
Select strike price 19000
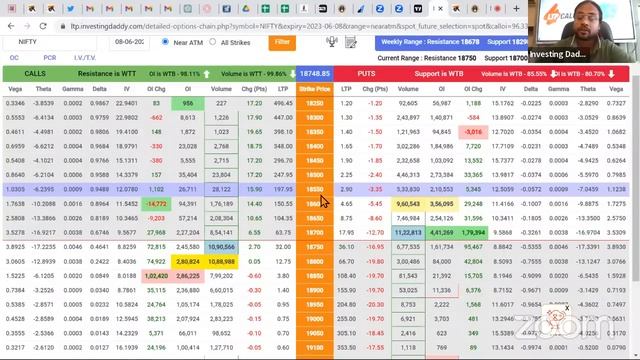click(x=315, y=319)
